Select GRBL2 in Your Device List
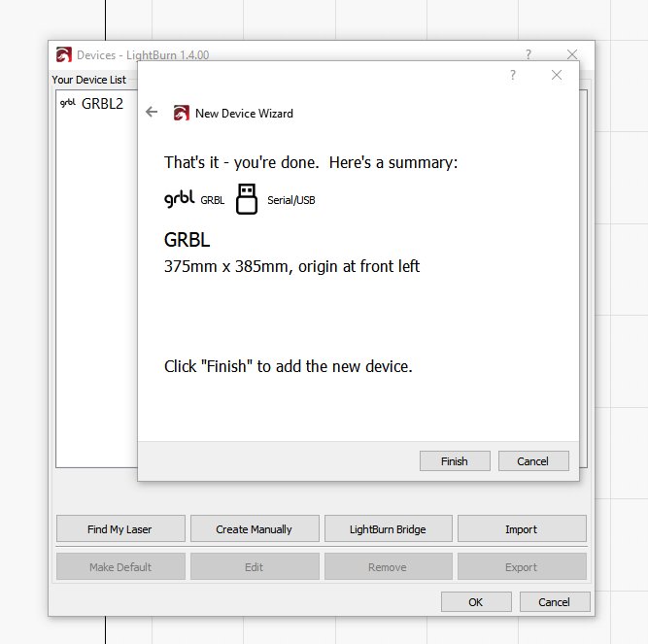The height and width of the screenshot is (644, 648). [x=102, y=104]
